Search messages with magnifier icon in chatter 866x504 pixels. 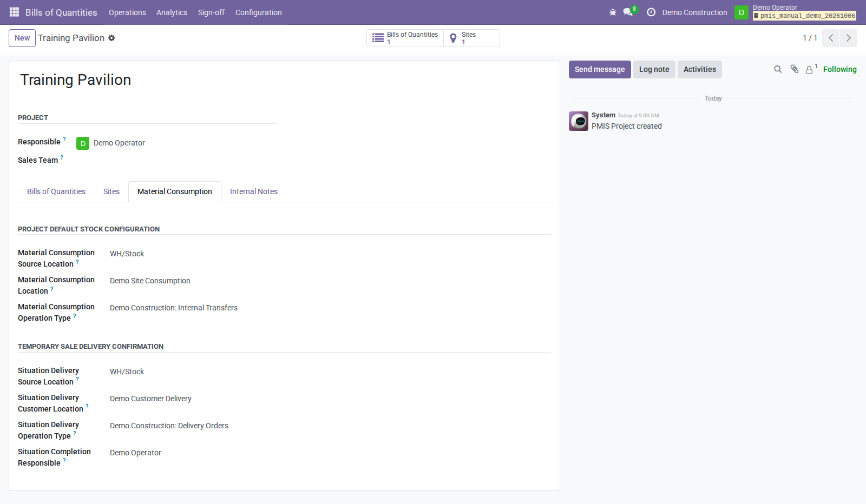click(x=778, y=69)
